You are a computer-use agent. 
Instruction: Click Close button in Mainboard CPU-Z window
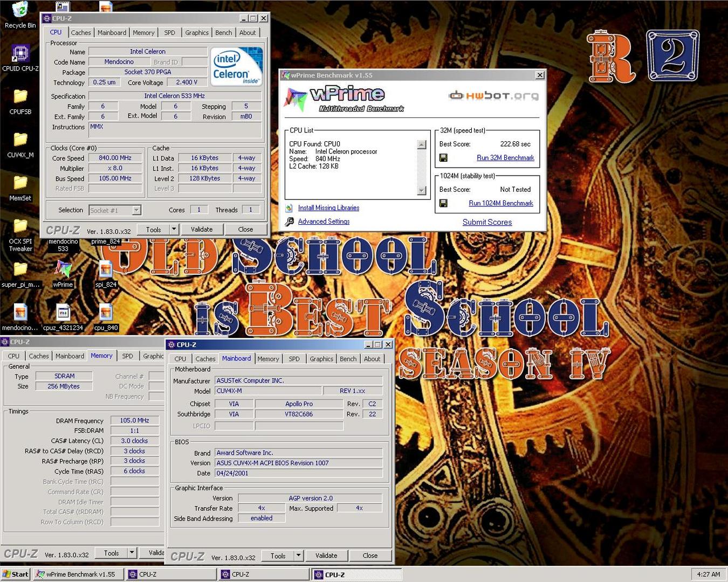pyautogui.click(x=370, y=556)
